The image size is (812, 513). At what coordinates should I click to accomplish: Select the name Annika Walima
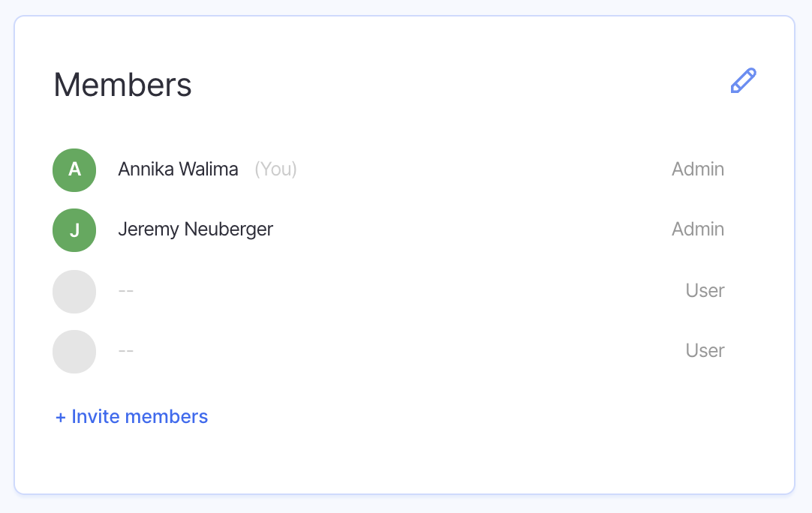click(178, 169)
